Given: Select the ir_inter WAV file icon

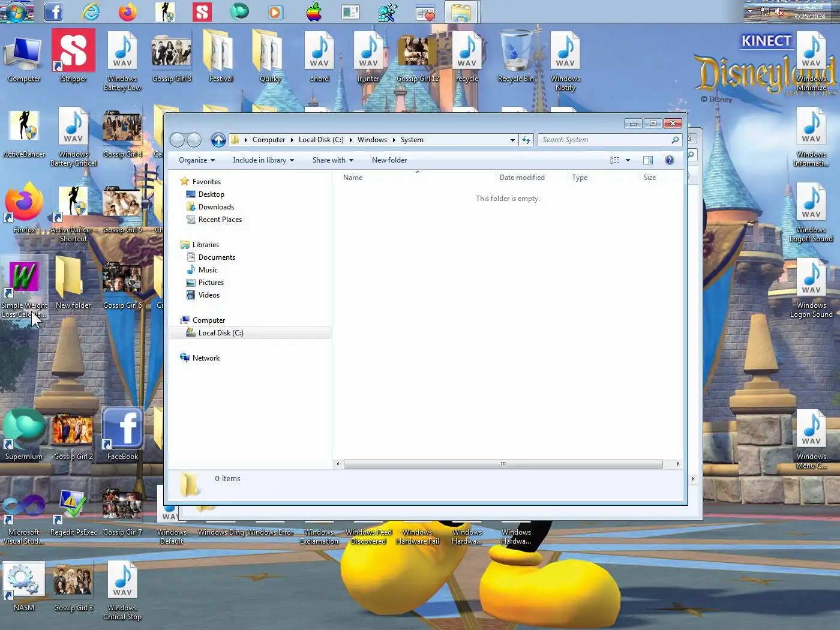Looking at the screenshot, I should tap(368, 57).
